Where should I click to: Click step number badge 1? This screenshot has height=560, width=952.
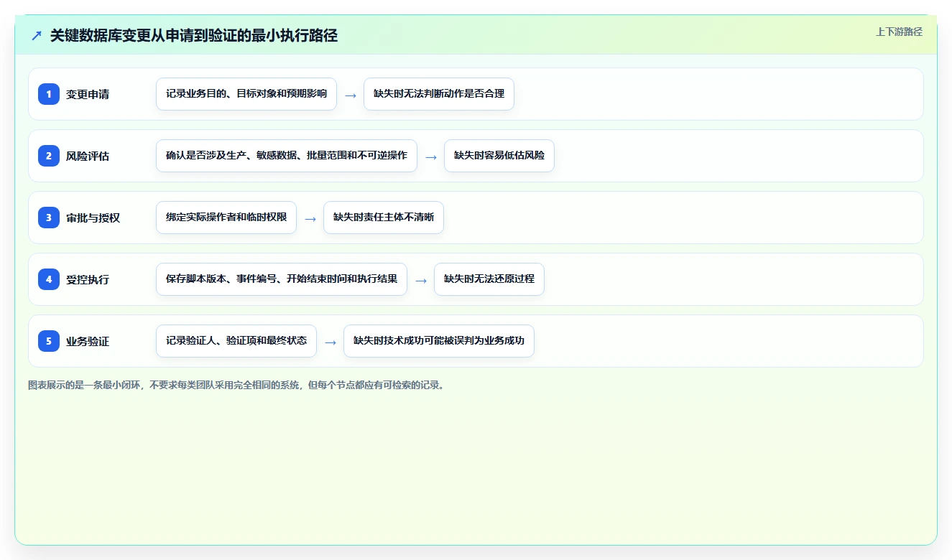click(x=49, y=94)
